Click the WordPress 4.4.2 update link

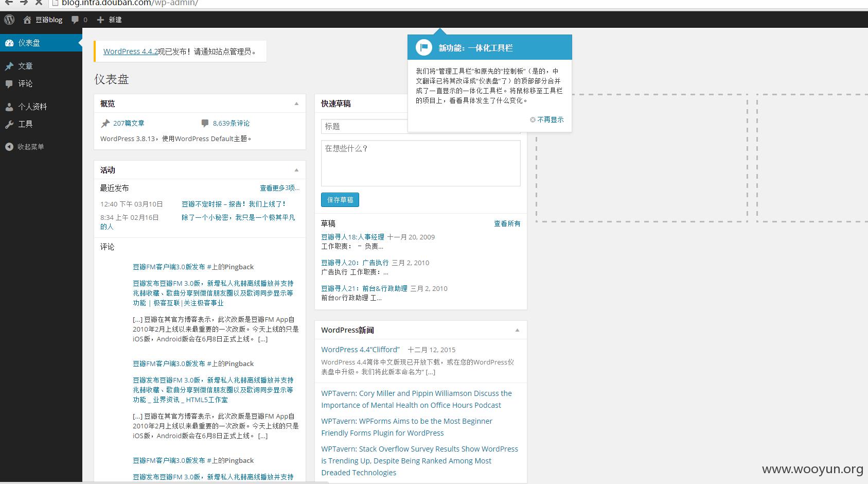pos(131,51)
